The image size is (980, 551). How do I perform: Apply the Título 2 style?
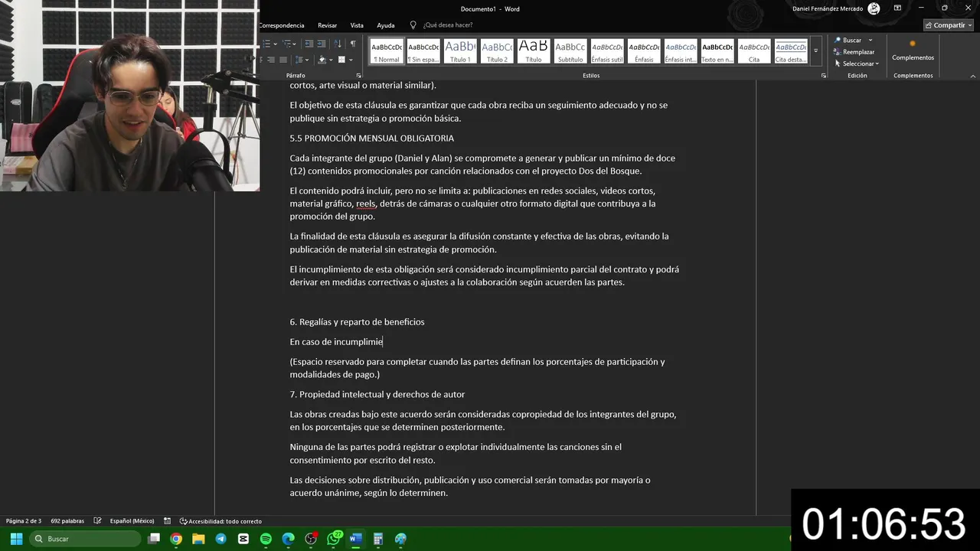point(497,51)
